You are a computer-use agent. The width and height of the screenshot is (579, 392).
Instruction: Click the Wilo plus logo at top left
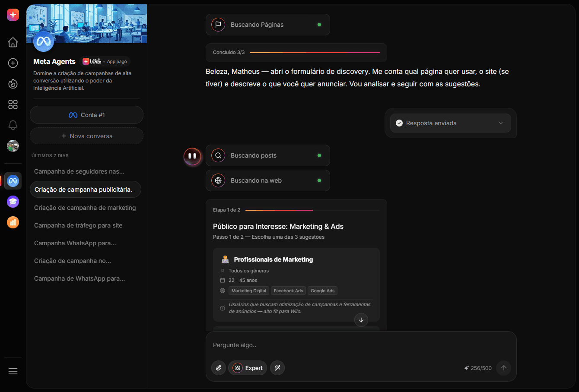pos(13,15)
